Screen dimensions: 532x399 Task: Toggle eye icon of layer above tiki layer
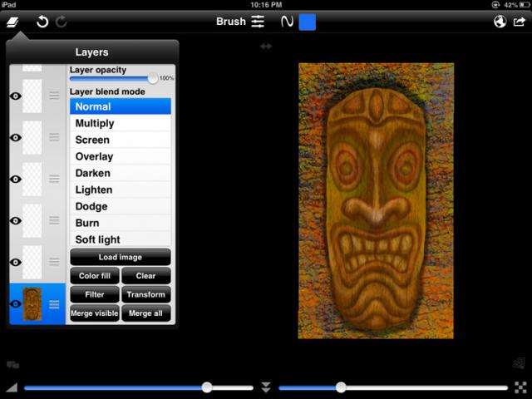(x=16, y=263)
